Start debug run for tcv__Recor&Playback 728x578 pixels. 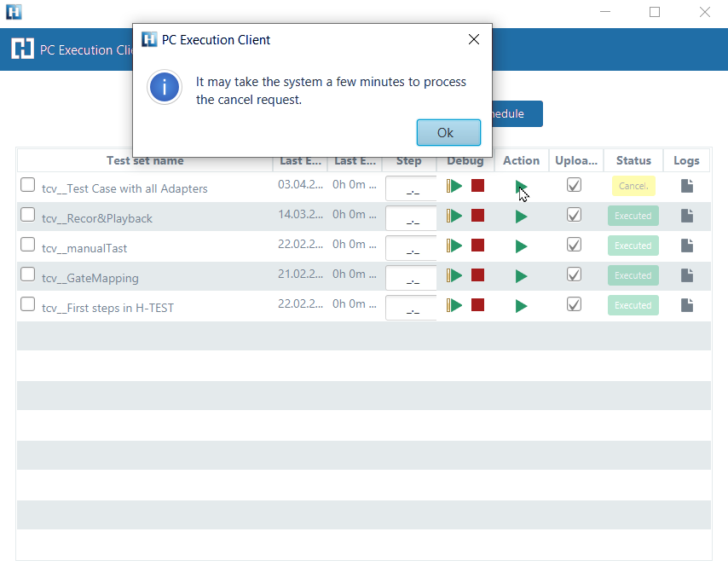pos(454,216)
